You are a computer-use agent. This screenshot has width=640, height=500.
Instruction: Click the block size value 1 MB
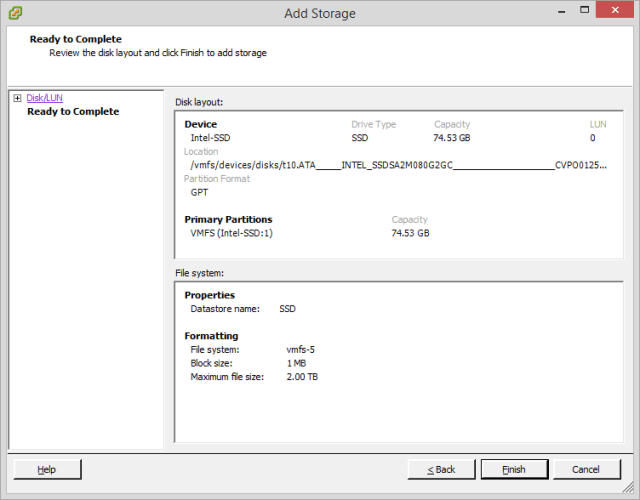296,363
